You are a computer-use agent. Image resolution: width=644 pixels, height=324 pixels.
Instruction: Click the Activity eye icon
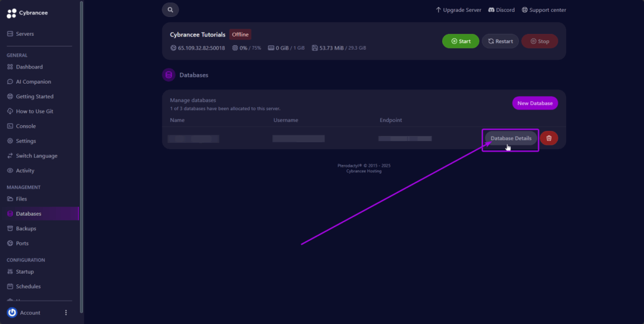point(10,170)
